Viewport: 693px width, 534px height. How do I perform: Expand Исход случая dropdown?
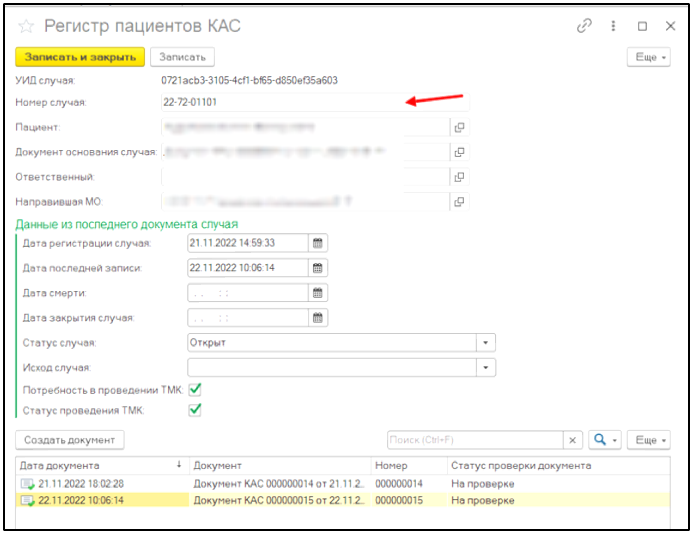pyautogui.click(x=485, y=368)
